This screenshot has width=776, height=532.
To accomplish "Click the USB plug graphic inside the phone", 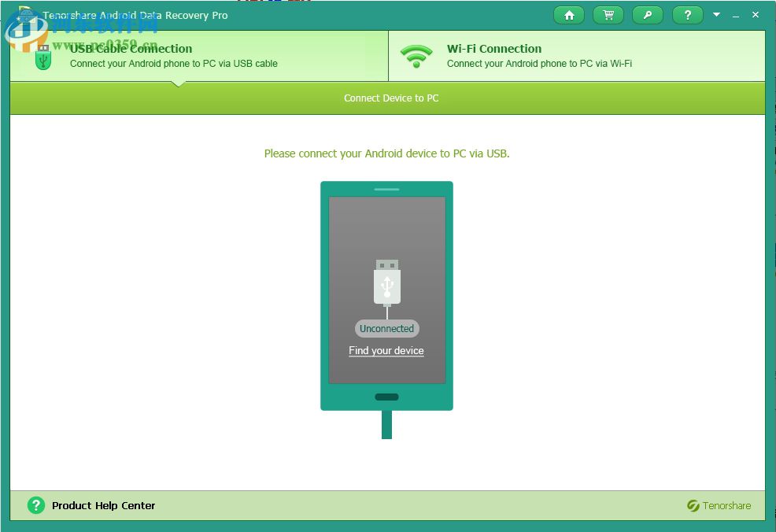I will [x=386, y=283].
